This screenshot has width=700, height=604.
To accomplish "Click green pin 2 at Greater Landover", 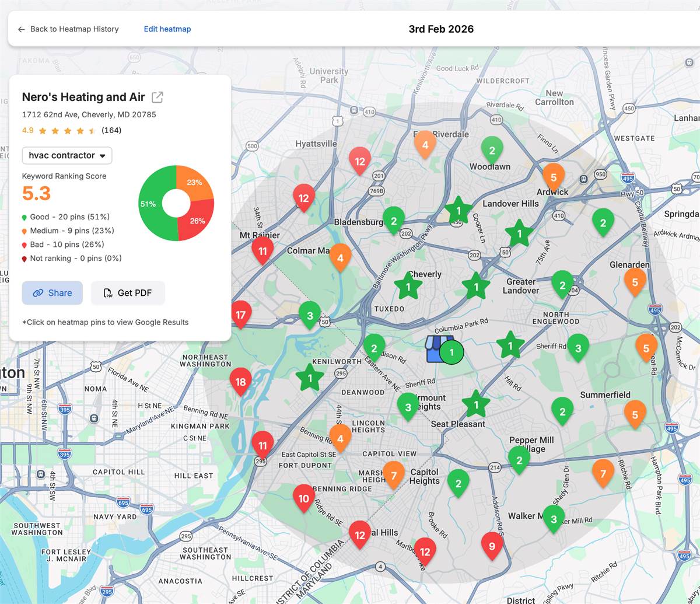I will pyautogui.click(x=562, y=286).
